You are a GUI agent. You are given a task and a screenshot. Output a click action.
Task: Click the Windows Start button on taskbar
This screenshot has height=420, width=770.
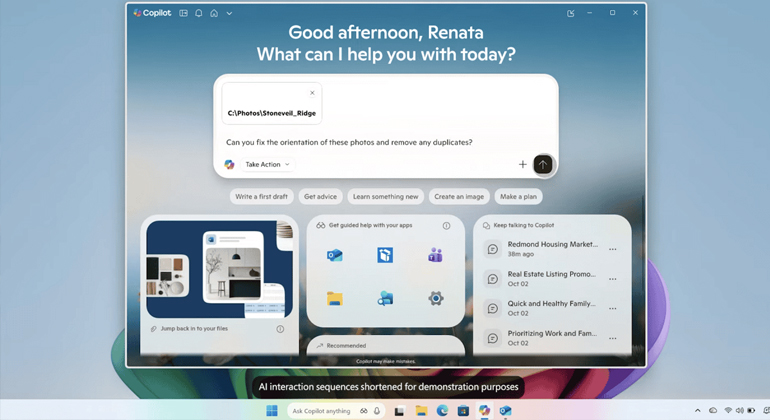pyautogui.click(x=271, y=411)
